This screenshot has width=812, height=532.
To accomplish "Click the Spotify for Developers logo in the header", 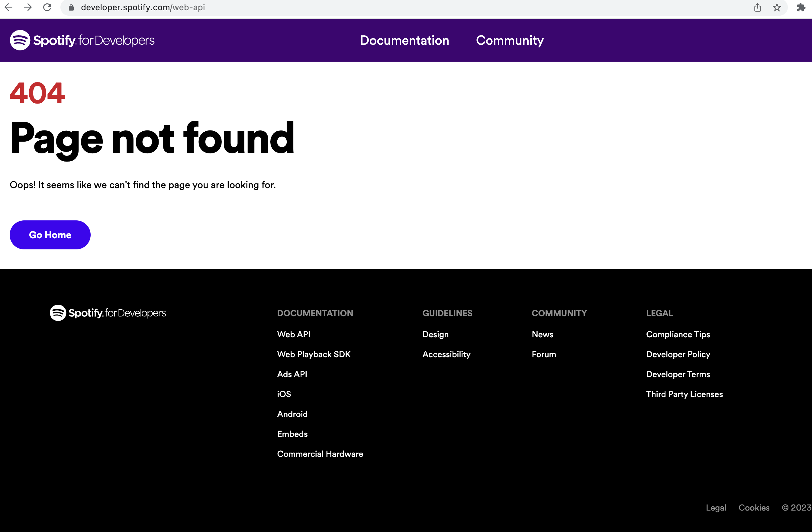I will pyautogui.click(x=82, y=40).
